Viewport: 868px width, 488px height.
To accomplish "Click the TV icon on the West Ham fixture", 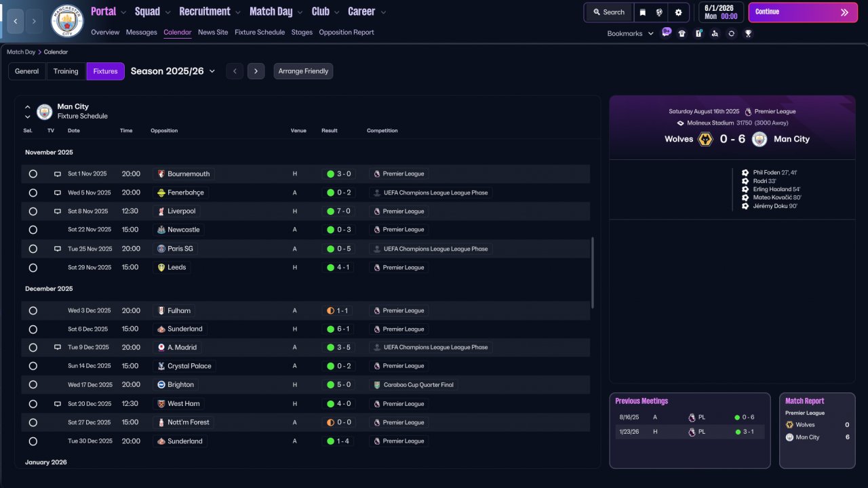I will 58,404.
